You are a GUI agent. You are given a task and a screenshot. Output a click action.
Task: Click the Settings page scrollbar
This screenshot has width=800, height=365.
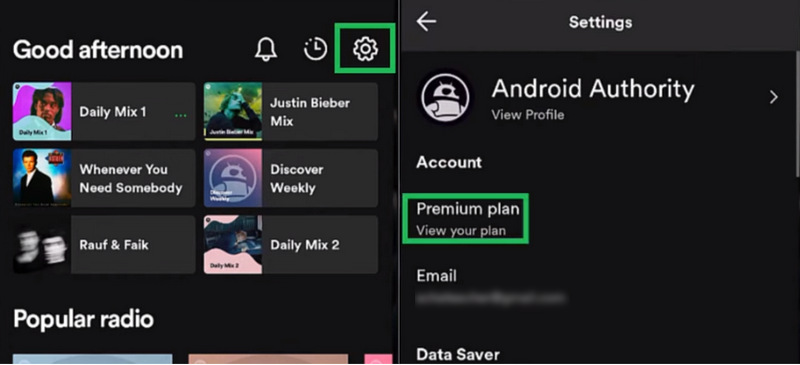coord(797,113)
